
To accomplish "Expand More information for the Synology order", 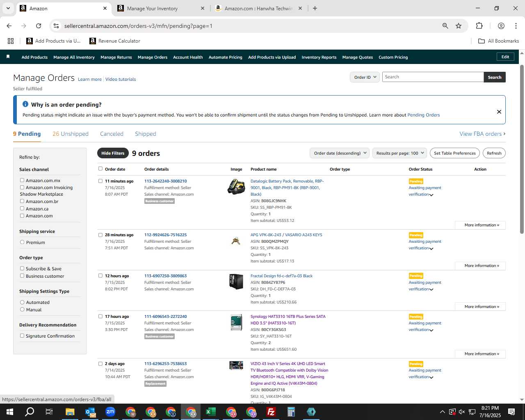I will point(480,354).
